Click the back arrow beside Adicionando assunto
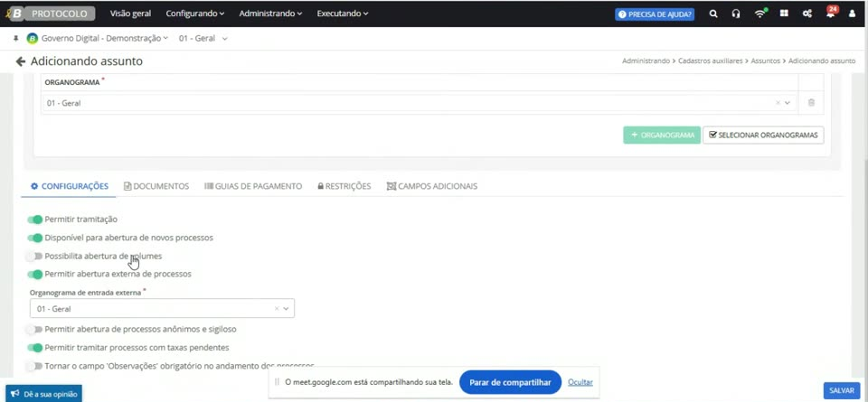 [21, 61]
